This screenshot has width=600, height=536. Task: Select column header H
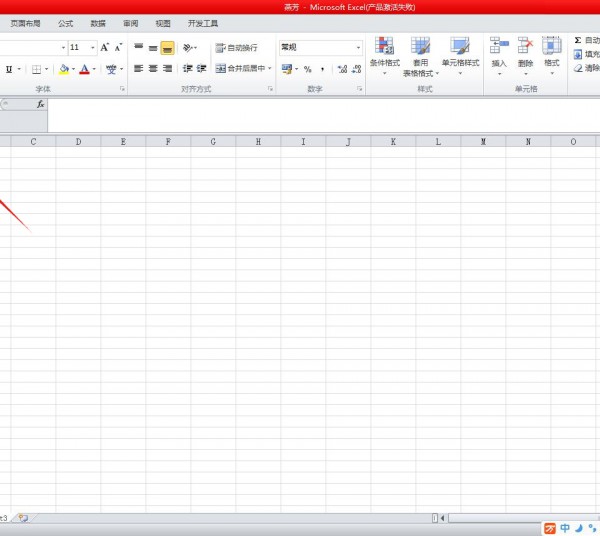coord(258,142)
